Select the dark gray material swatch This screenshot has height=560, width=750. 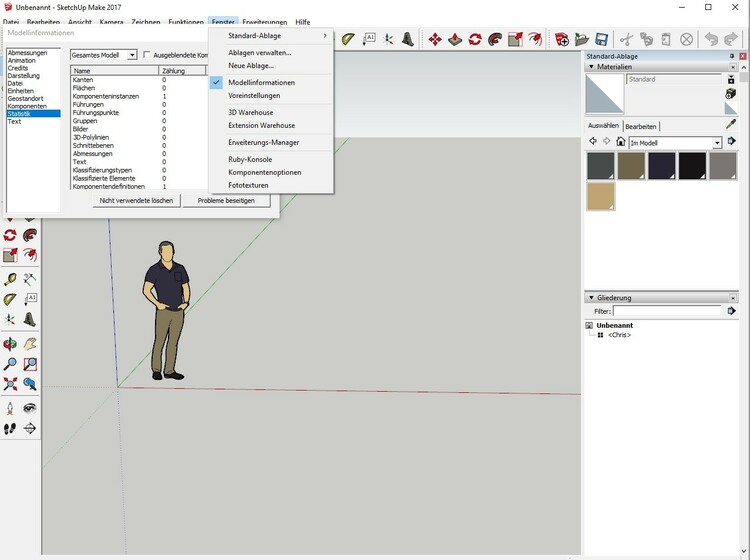pyautogui.click(x=601, y=166)
